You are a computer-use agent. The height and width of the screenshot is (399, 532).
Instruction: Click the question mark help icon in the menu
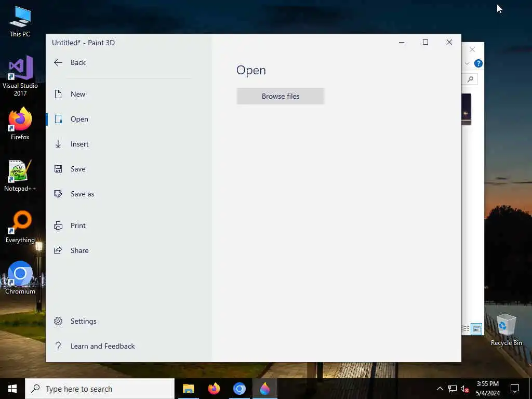tap(58, 345)
